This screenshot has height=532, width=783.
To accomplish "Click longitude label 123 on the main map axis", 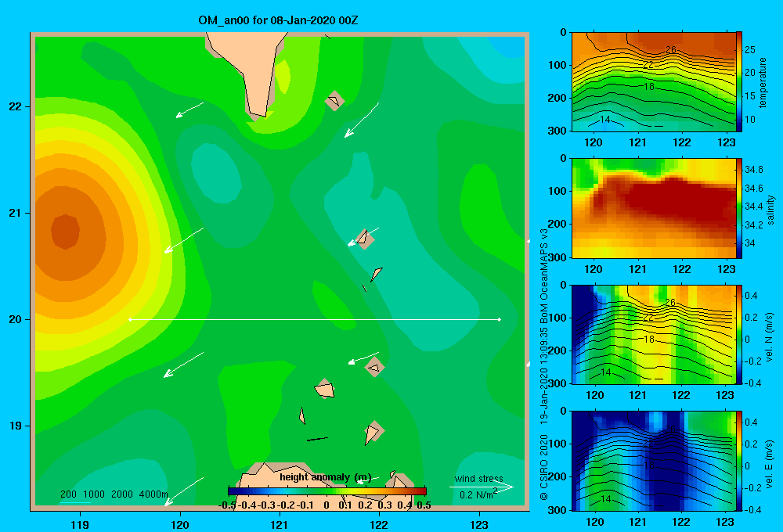I will (479, 524).
